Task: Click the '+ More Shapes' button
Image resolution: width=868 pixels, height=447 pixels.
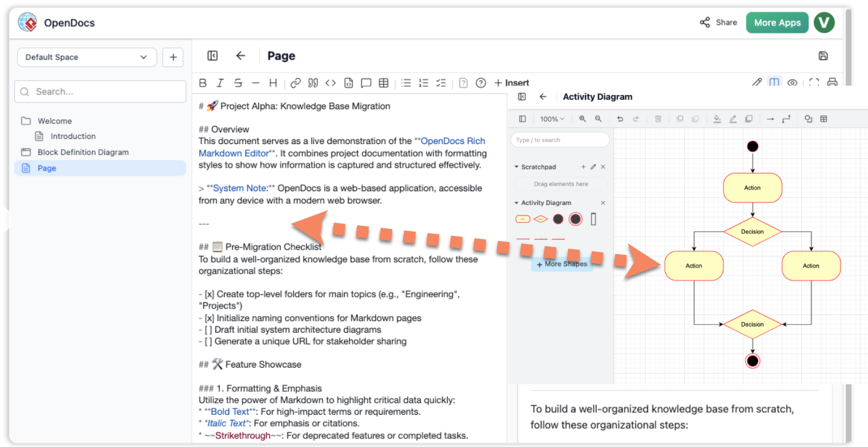Action: click(561, 263)
